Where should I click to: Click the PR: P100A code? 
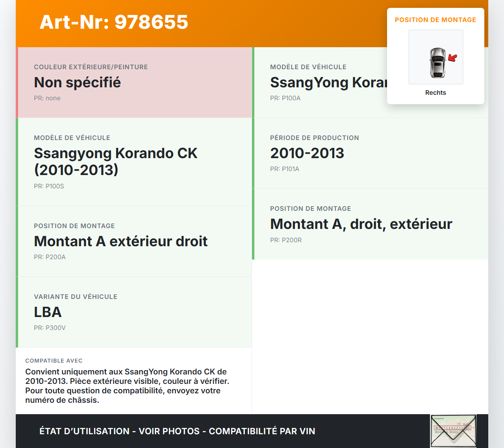pyautogui.click(x=285, y=98)
